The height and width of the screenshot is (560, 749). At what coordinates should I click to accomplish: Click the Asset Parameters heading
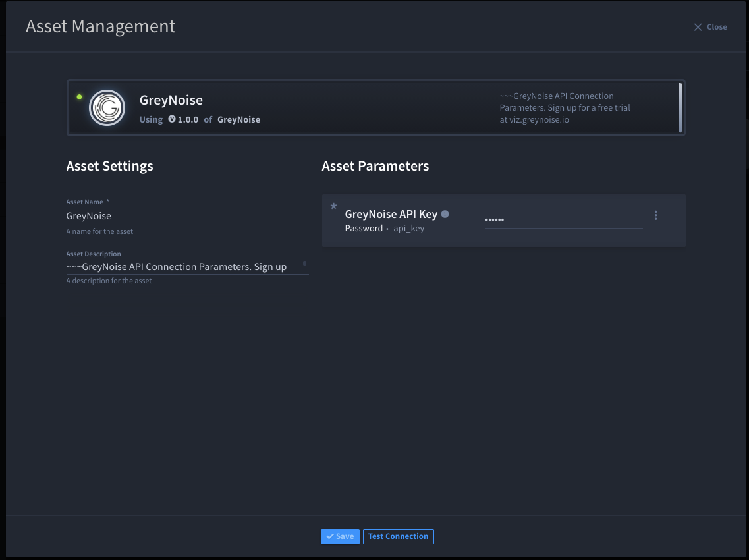375,166
